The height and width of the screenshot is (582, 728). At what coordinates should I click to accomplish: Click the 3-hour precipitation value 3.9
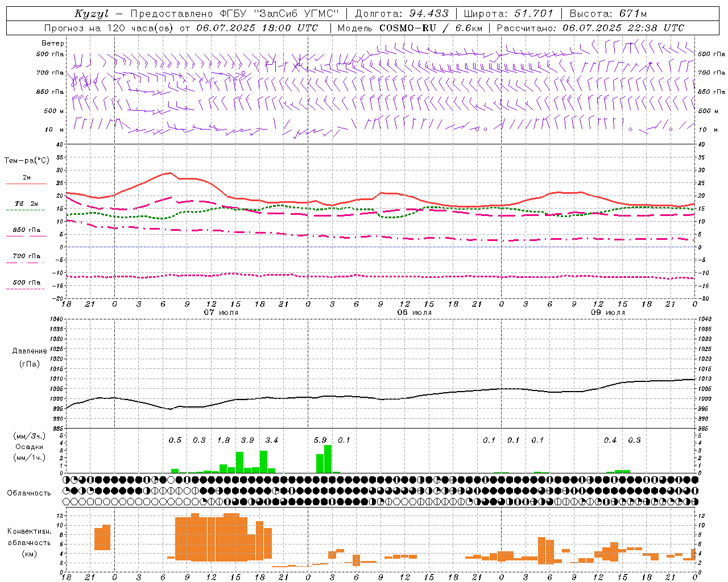pos(247,440)
